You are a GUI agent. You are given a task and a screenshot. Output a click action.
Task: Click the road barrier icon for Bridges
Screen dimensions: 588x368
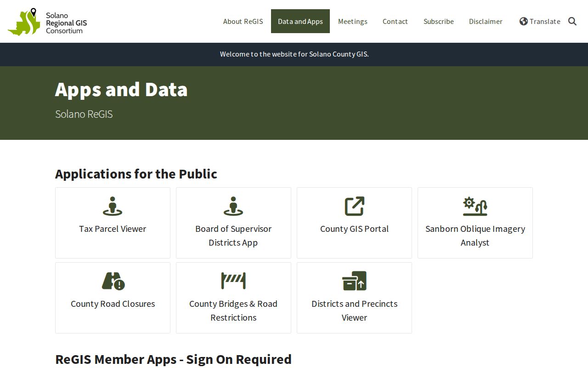pyautogui.click(x=233, y=281)
